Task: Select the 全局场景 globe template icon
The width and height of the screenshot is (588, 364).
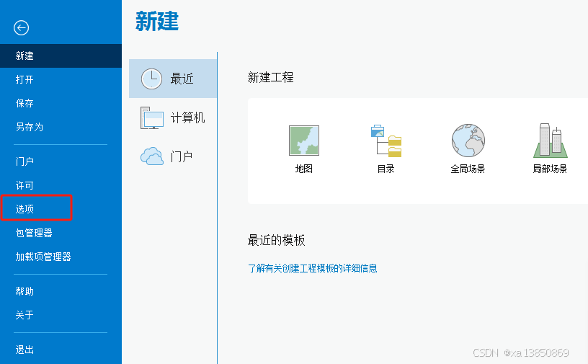Action: tap(468, 141)
